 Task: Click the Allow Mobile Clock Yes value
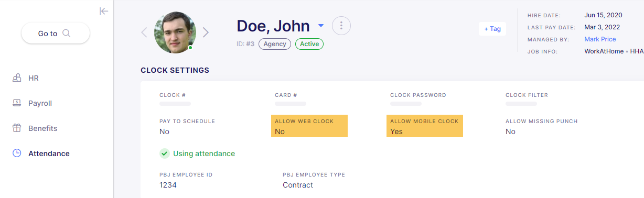tap(396, 131)
